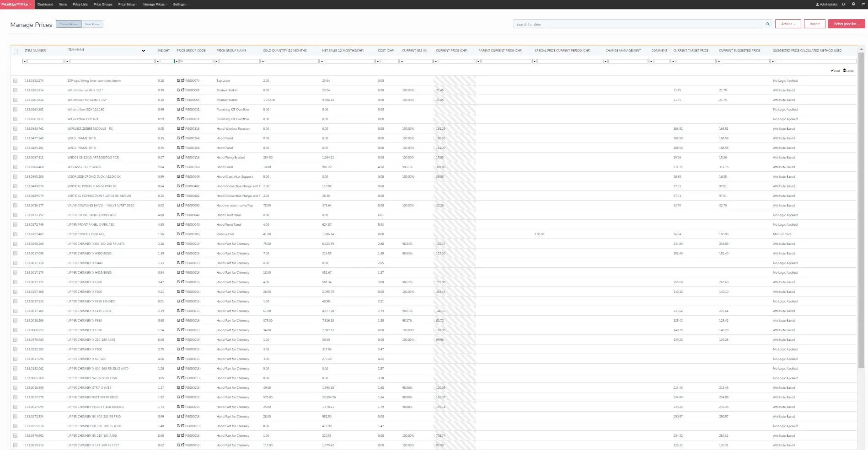Select the checkbox for item 133.0172.746

click(15, 225)
